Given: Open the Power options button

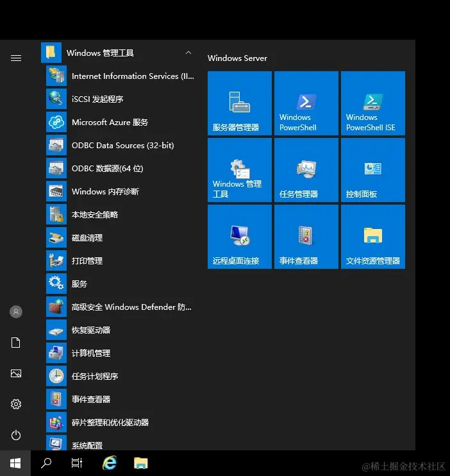Looking at the screenshot, I should 16,435.
